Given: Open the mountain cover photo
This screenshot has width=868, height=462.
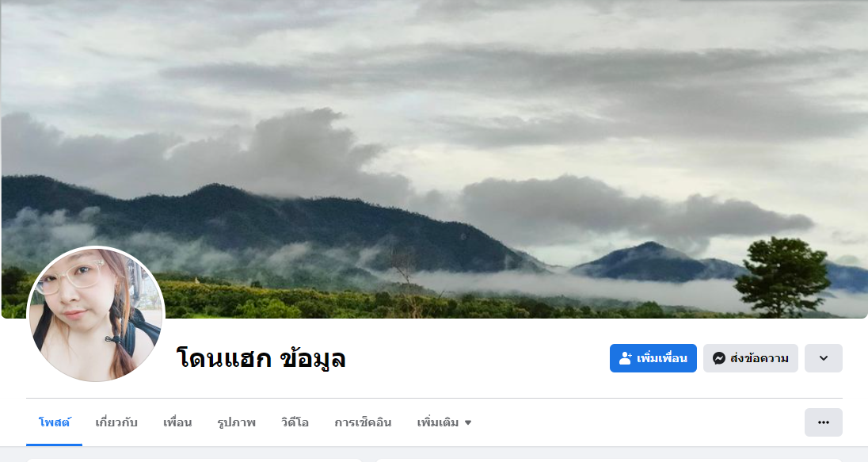Looking at the screenshot, I should click(434, 159).
